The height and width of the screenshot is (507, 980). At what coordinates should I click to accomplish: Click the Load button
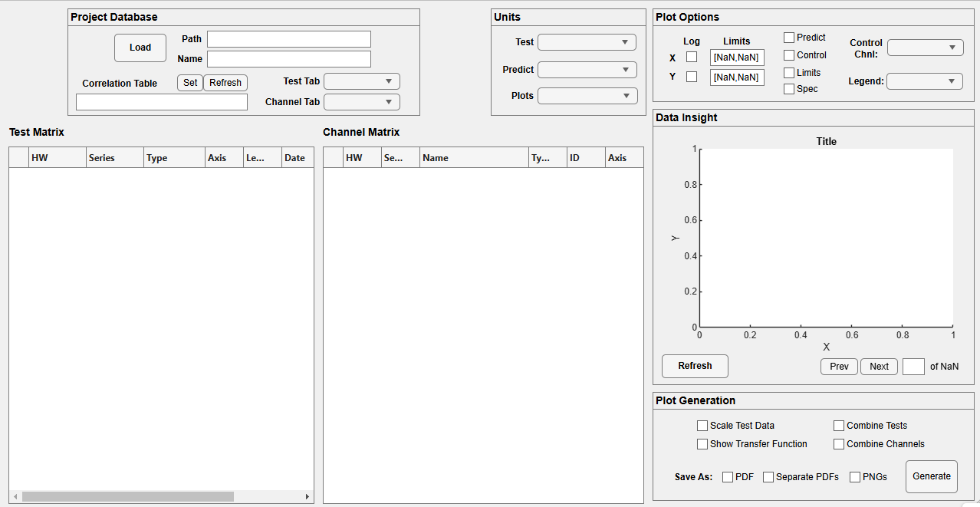coord(140,47)
